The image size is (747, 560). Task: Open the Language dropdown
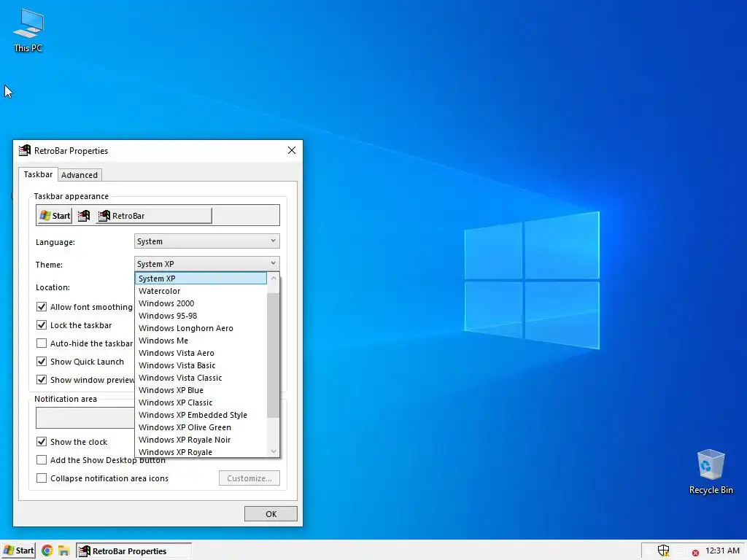[206, 241]
